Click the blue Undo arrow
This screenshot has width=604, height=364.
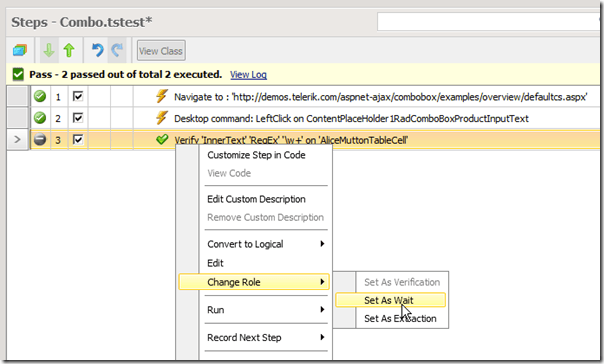pos(97,50)
